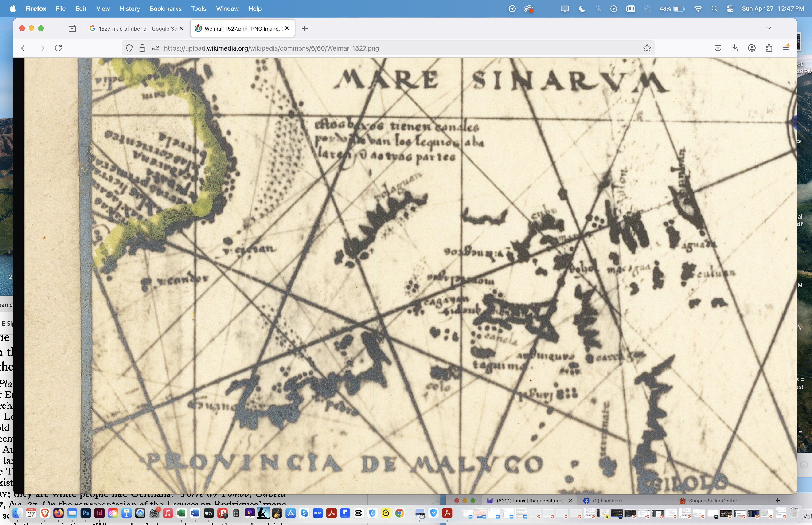Open the Bookmarks menu
This screenshot has height=525, width=812.
coord(165,8)
